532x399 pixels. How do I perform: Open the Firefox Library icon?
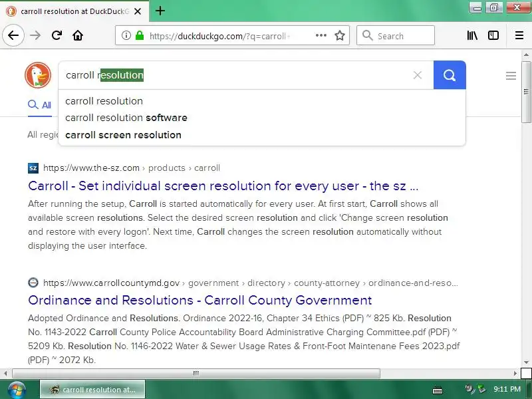click(x=472, y=35)
